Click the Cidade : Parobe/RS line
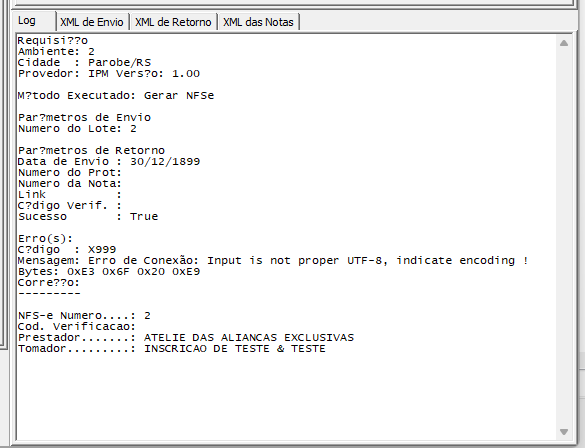 [x=84, y=62]
